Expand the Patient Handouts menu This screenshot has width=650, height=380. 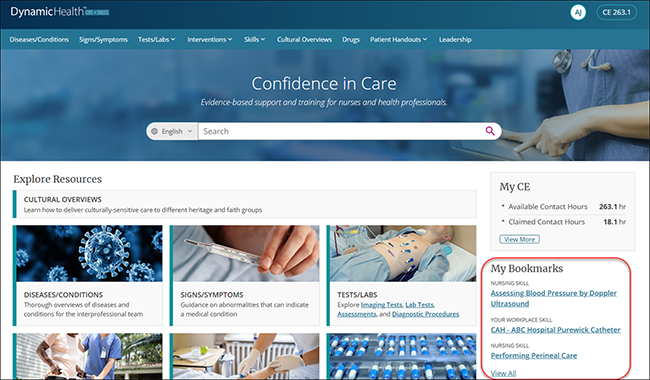[x=398, y=39]
